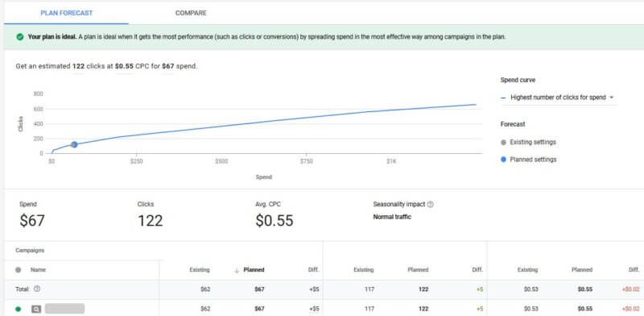Click the $67 spend value in the summary sentence
Image resolution: width=644 pixels, height=316 pixels.
click(x=168, y=66)
